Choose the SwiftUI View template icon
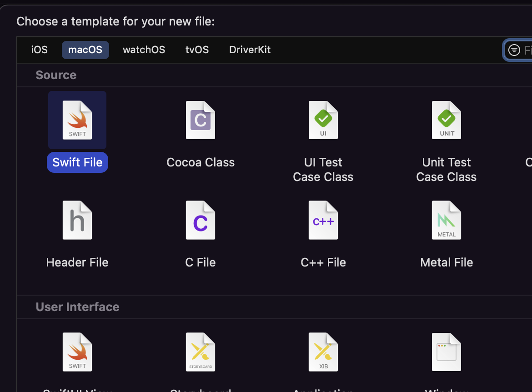The width and height of the screenshot is (532, 392). point(77,352)
